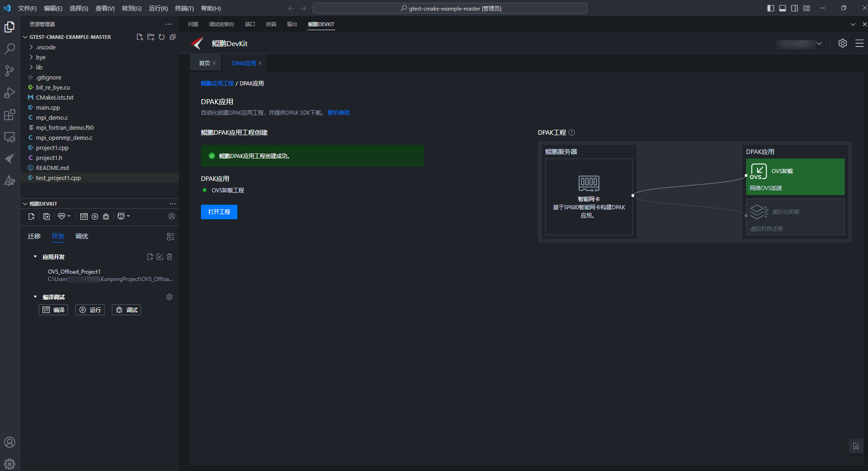Screen dimensions: 868x471
Task: Refresh the file explorer
Action: point(162,37)
